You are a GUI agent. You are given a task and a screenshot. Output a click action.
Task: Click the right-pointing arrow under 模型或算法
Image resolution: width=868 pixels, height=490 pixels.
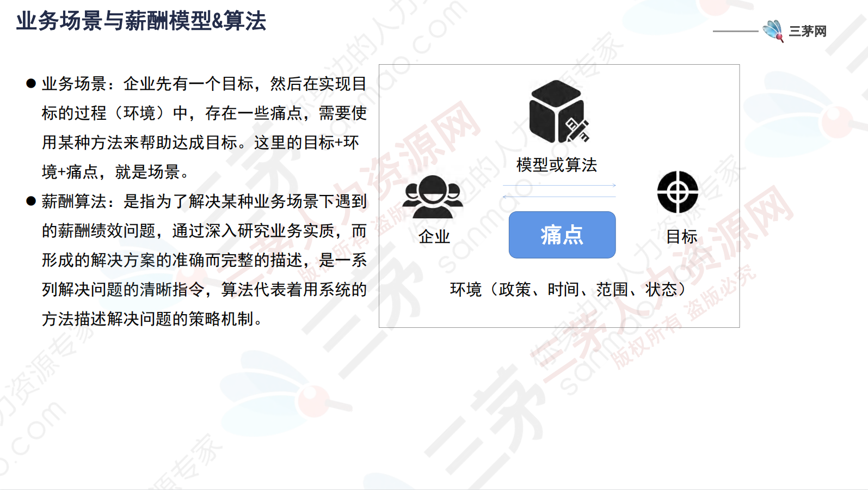point(559,186)
